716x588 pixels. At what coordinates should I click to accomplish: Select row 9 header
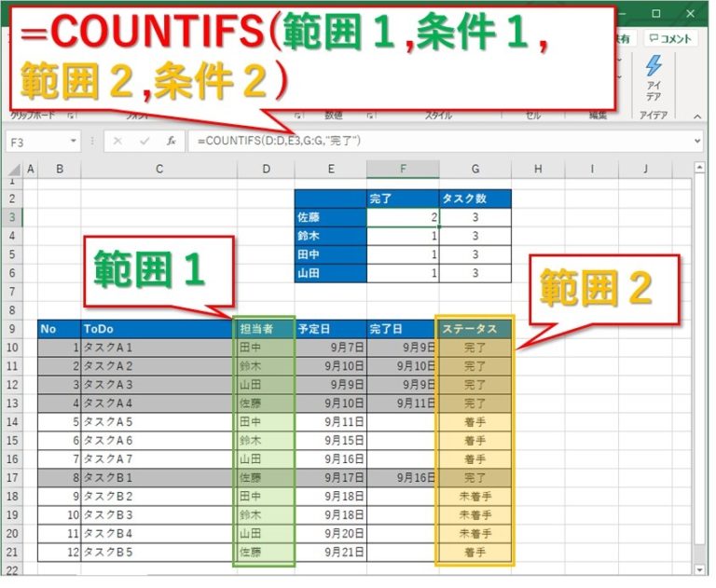click(x=11, y=329)
